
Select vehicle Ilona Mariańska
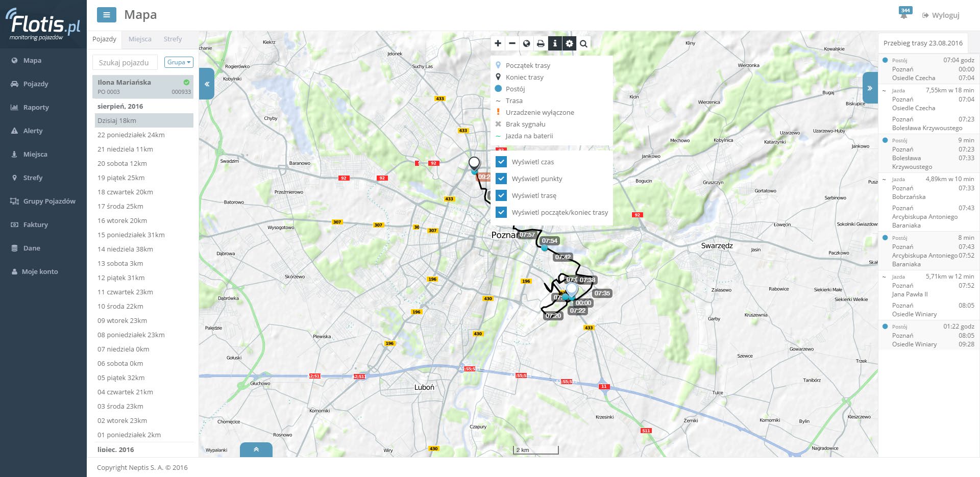click(x=143, y=86)
